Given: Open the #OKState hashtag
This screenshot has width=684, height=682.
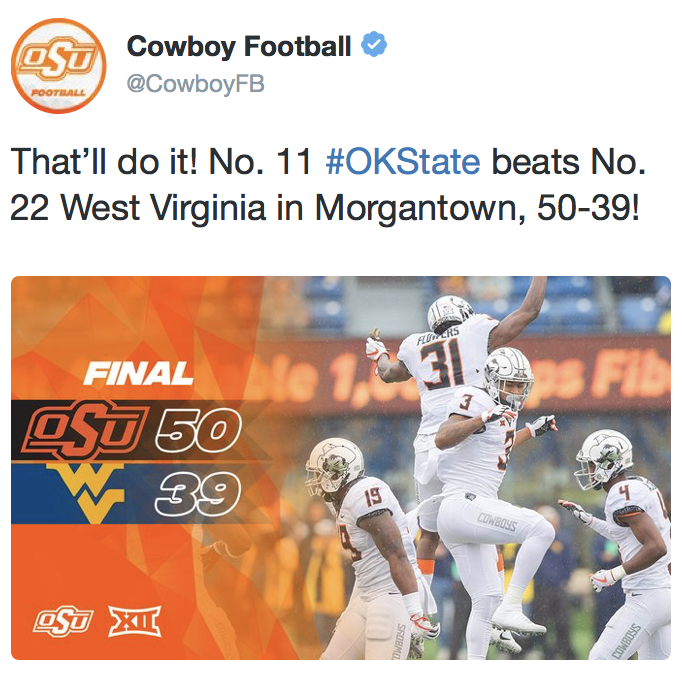Looking at the screenshot, I should pyautogui.click(x=403, y=161).
